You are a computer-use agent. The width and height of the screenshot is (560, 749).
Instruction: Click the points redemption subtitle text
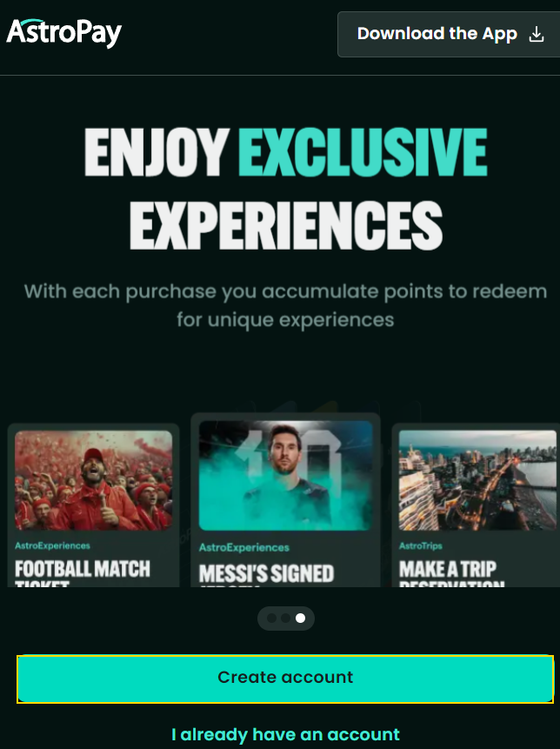click(x=285, y=305)
